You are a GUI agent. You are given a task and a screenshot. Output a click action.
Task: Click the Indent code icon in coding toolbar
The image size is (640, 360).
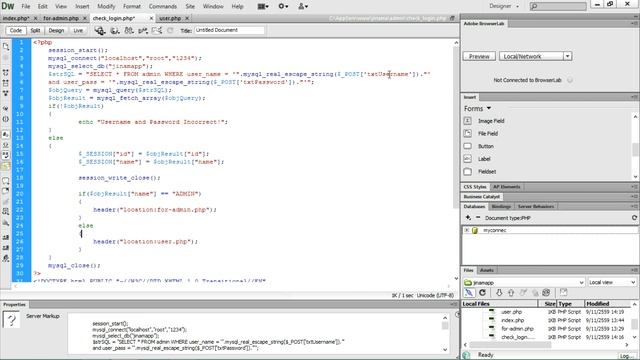[x=6, y=237]
